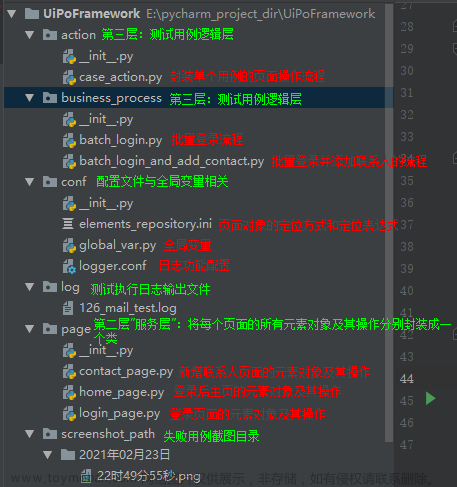Viewport: 457px width, 487px height.
Task: Open login_page.py file name
Action: 119,414
